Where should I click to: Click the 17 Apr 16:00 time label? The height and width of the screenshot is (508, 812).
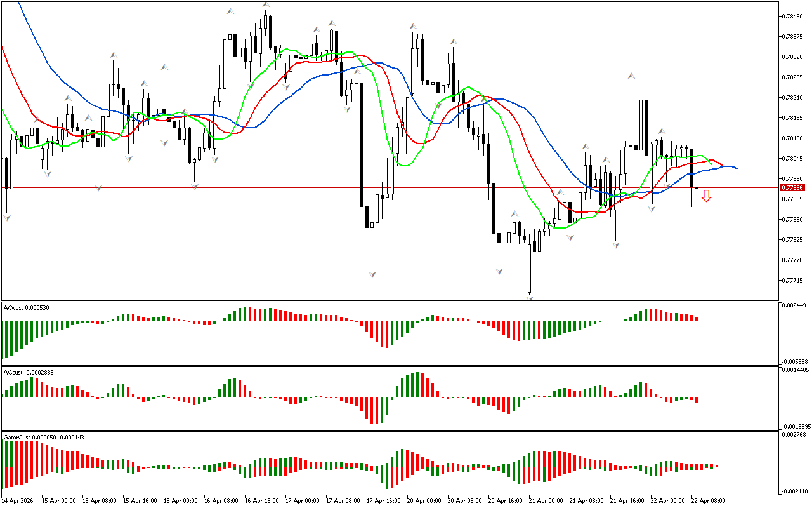(x=383, y=501)
